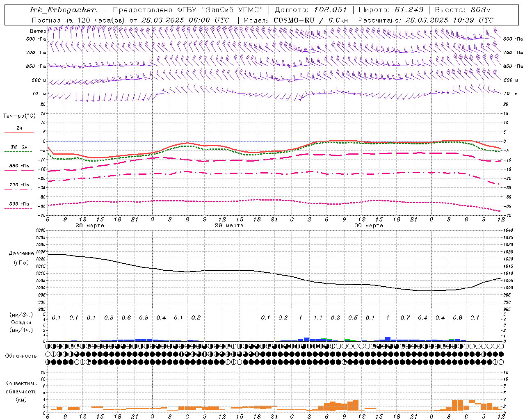Click the precipitation value 0.7

click(x=405, y=318)
